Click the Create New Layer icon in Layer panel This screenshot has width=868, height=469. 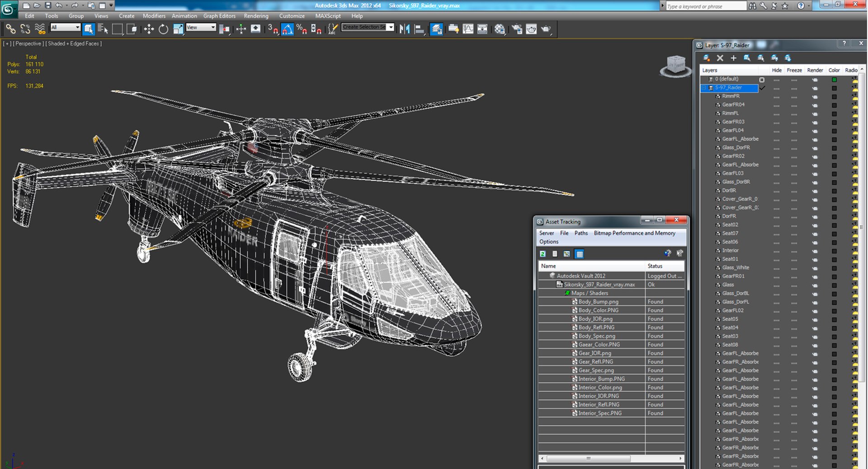coord(707,58)
